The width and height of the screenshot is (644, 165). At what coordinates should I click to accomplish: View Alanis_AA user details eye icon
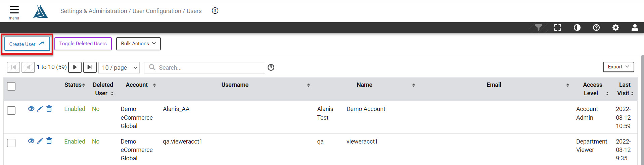pyautogui.click(x=31, y=109)
